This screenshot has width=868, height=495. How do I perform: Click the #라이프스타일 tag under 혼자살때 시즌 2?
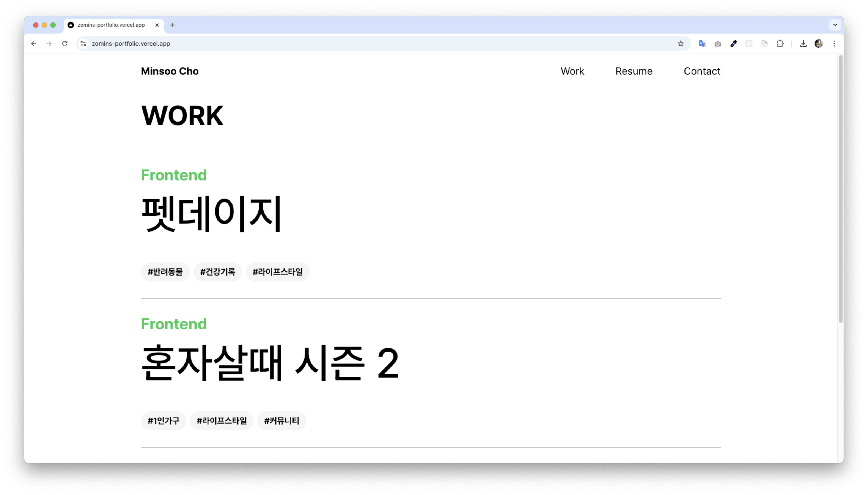[x=222, y=421]
